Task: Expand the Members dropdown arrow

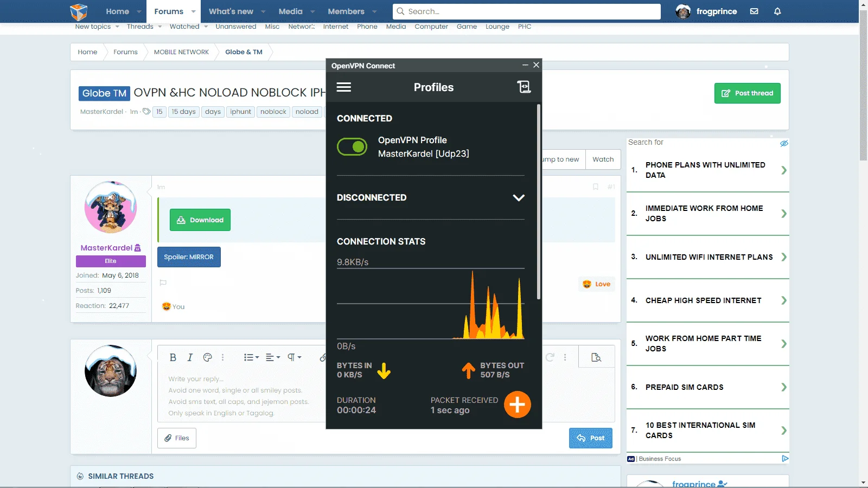Action: [374, 11]
